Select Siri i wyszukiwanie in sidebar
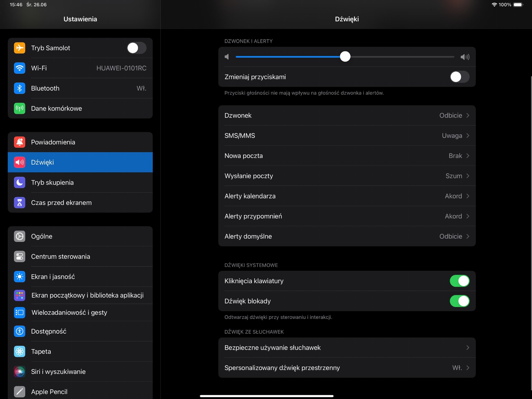 coord(80,372)
